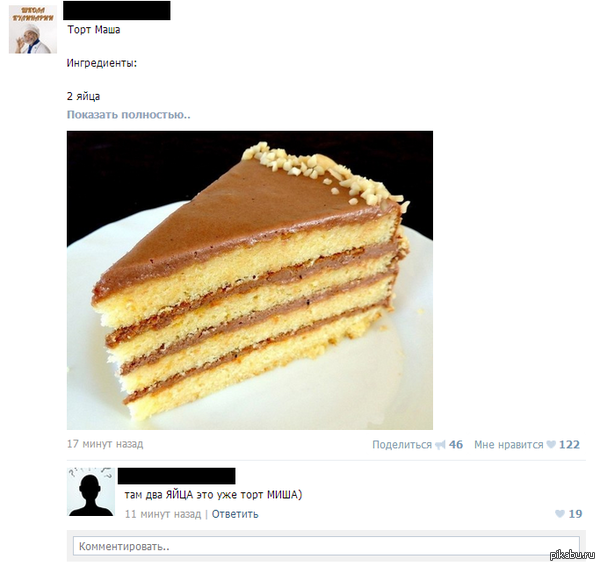Click Ответить under the comment

pyautogui.click(x=235, y=514)
